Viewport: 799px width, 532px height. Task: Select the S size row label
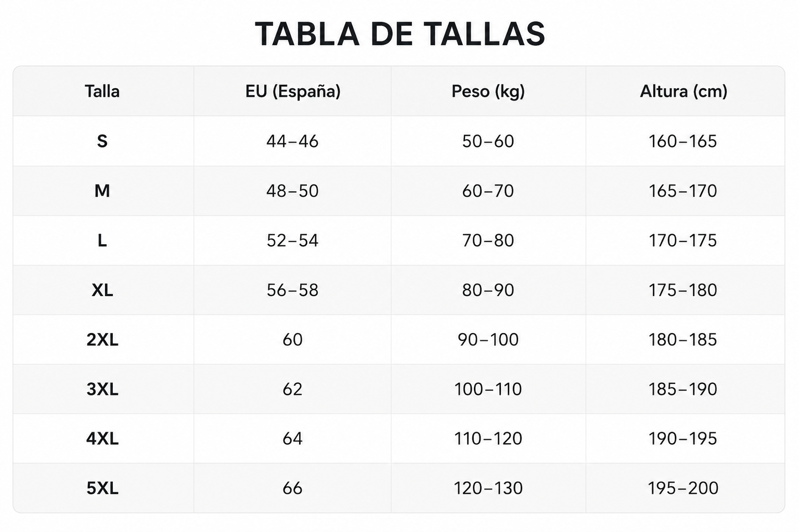(102, 141)
